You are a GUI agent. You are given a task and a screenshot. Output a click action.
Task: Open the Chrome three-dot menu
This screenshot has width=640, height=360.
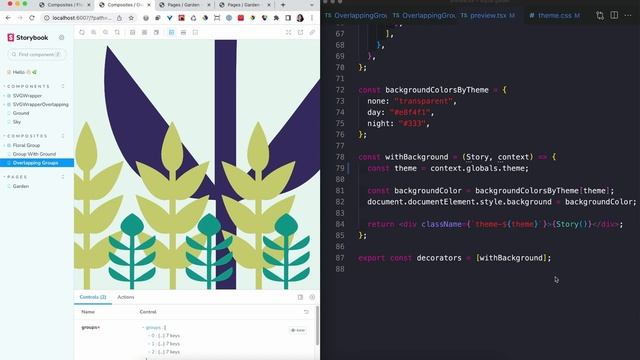tap(312, 18)
